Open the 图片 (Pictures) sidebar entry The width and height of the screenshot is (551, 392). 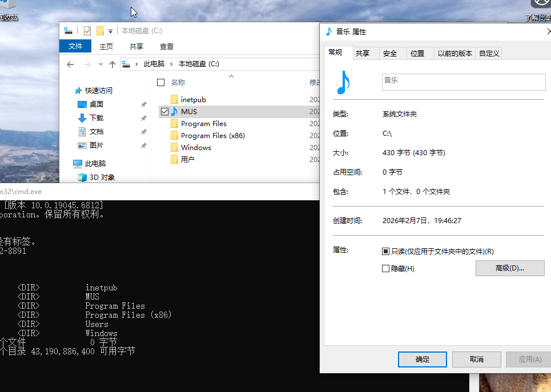(x=96, y=144)
